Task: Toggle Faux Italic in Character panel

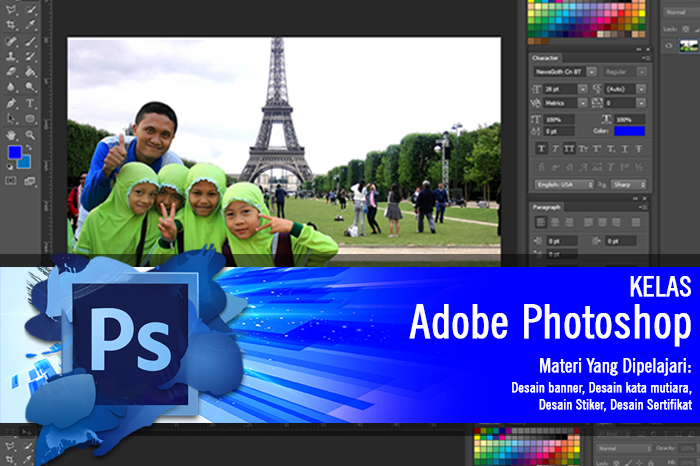Action: (x=555, y=149)
